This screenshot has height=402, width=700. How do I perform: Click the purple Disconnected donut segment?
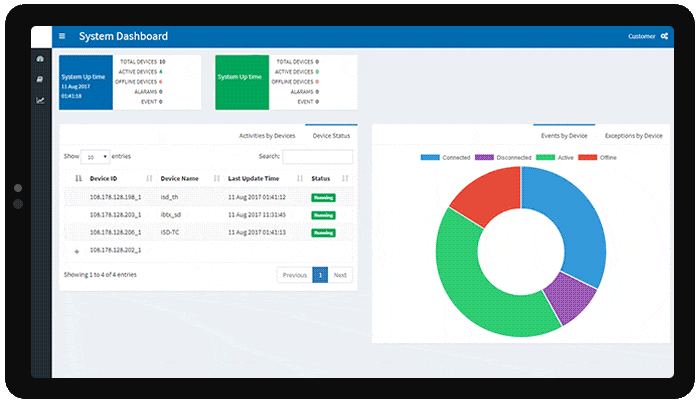(570, 297)
